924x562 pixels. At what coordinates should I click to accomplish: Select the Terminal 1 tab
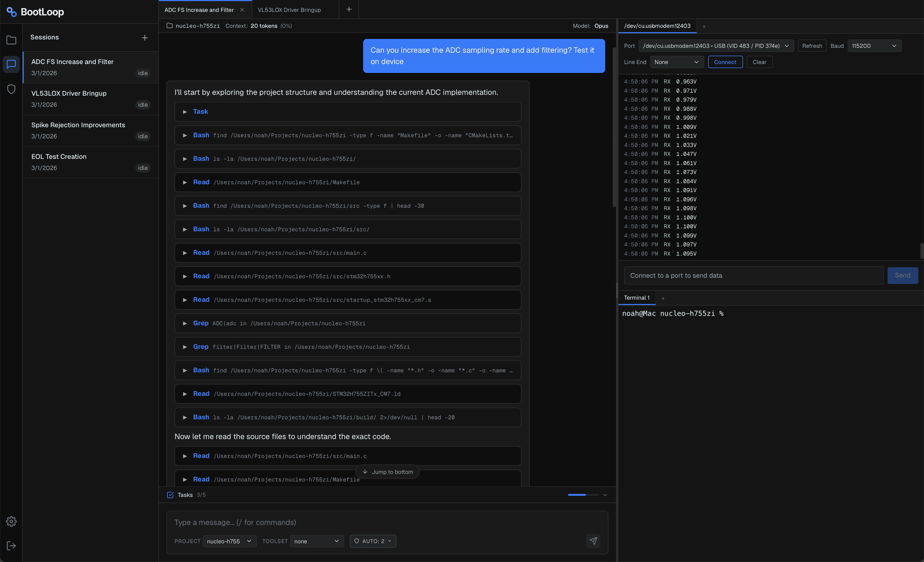pos(636,298)
